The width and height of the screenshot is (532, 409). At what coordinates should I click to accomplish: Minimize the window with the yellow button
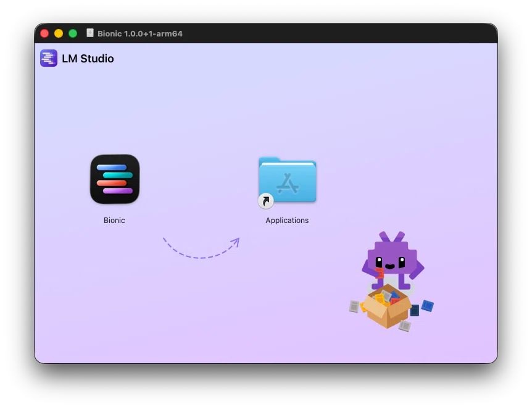click(59, 33)
